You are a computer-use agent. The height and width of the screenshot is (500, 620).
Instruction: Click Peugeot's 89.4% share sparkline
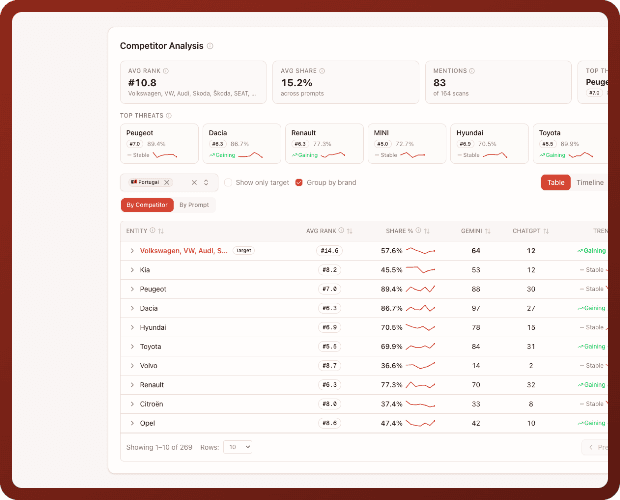pyautogui.click(x=421, y=289)
